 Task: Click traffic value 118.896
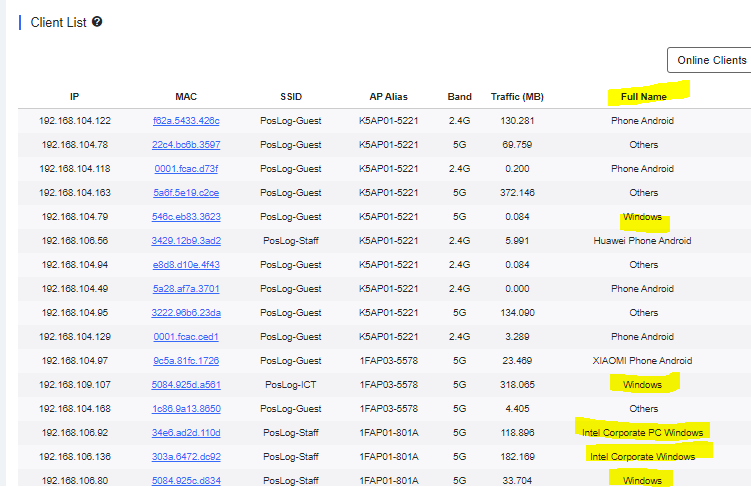(x=517, y=432)
